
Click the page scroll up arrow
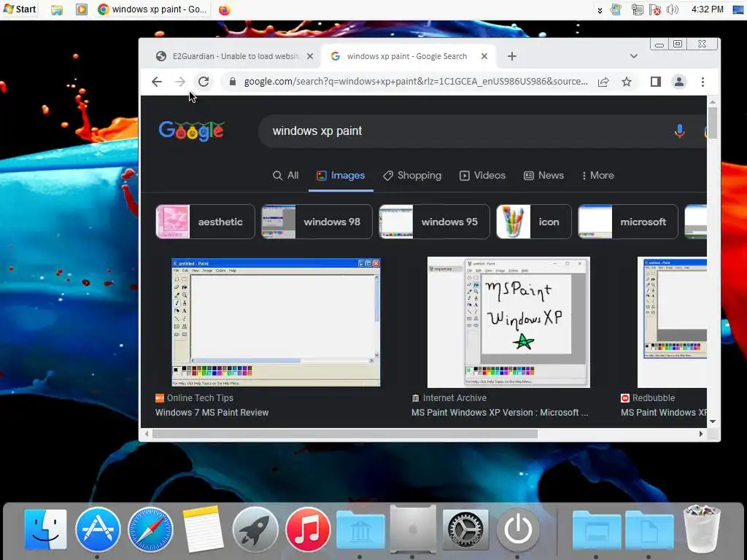coord(713,101)
